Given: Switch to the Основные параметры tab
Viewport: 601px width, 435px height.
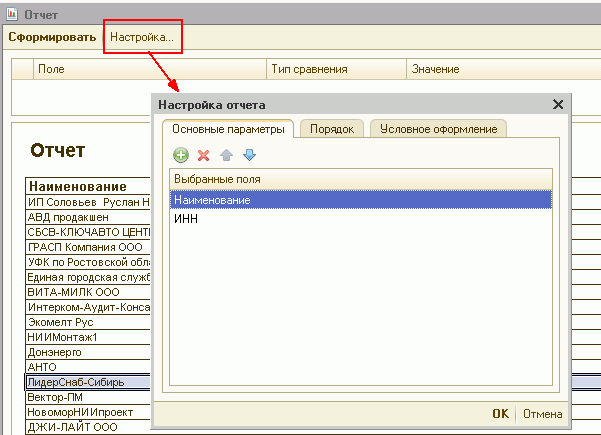Looking at the screenshot, I should pyautogui.click(x=228, y=129).
